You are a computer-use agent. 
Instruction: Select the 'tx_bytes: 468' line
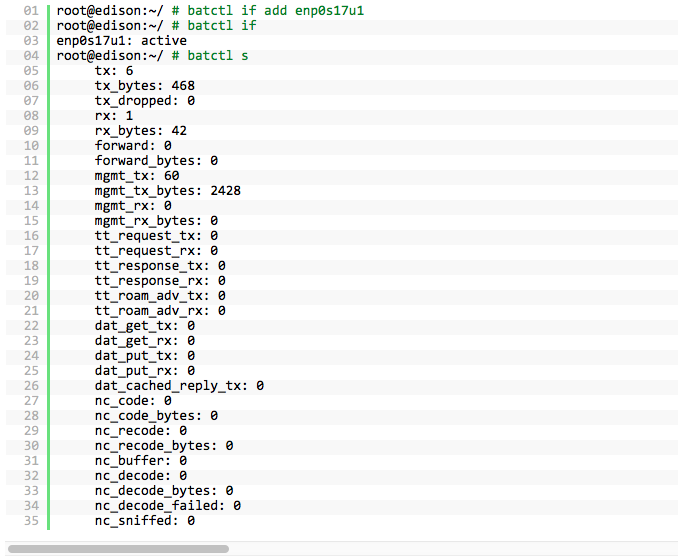click(x=145, y=86)
